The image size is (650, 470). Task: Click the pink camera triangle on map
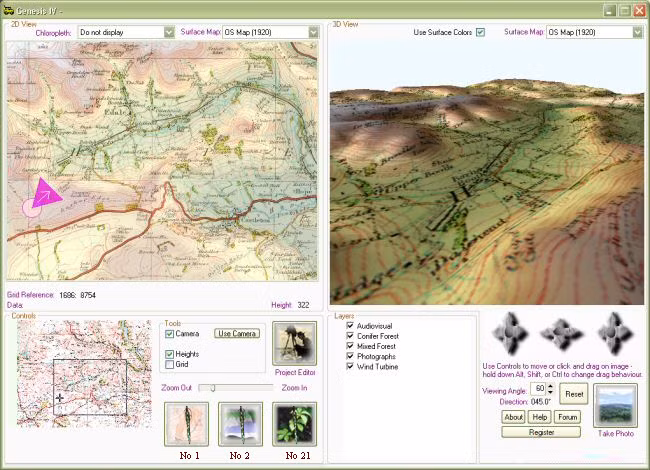(46, 194)
